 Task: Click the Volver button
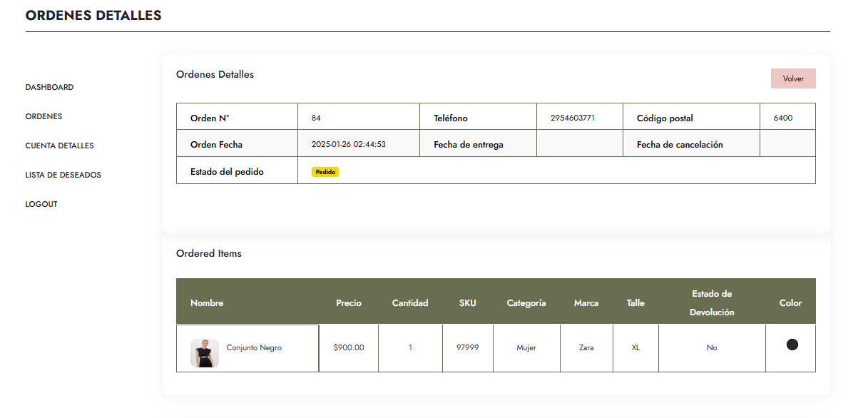(792, 78)
